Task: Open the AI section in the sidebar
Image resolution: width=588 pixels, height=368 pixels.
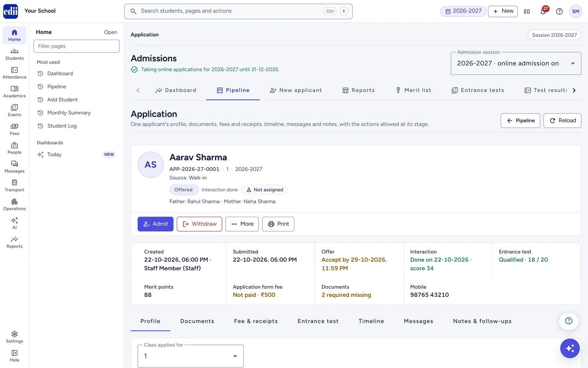Action: click(x=14, y=223)
